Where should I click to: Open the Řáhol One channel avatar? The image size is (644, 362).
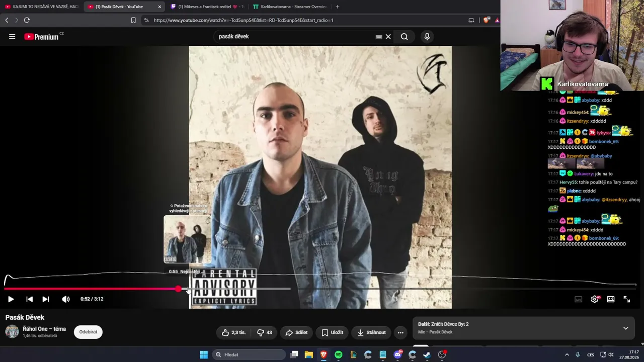(12, 331)
